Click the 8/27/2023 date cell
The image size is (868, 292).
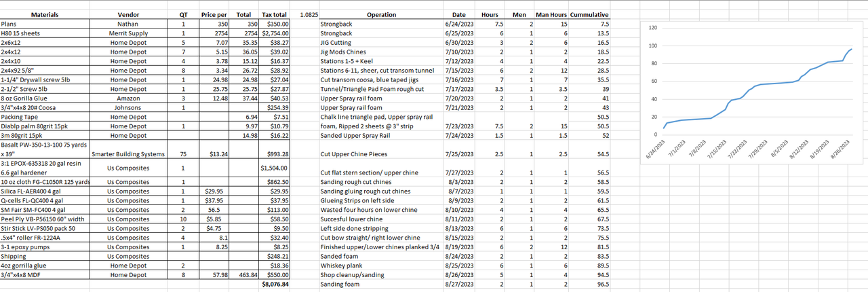point(459,285)
